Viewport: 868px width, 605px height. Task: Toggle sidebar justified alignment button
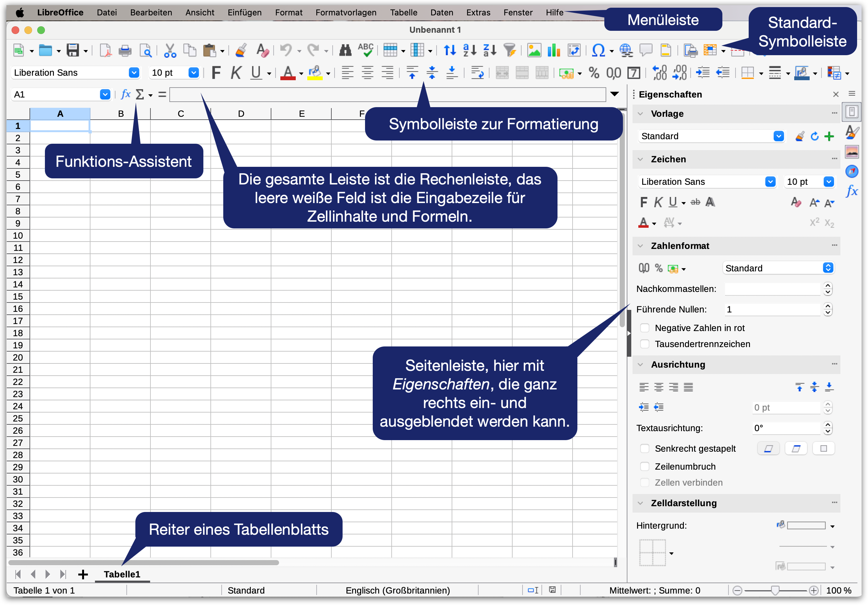click(688, 387)
